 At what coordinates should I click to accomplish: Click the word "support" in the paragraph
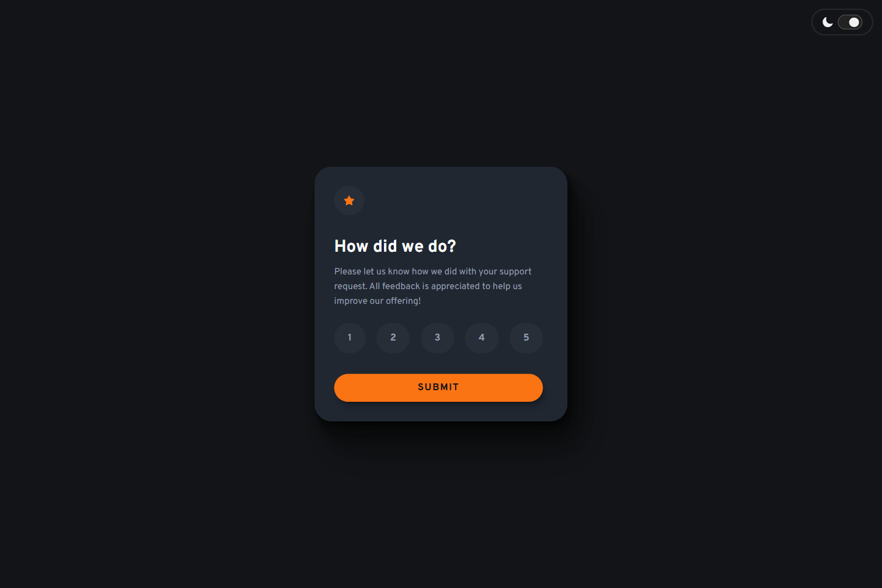pos(515,272)
